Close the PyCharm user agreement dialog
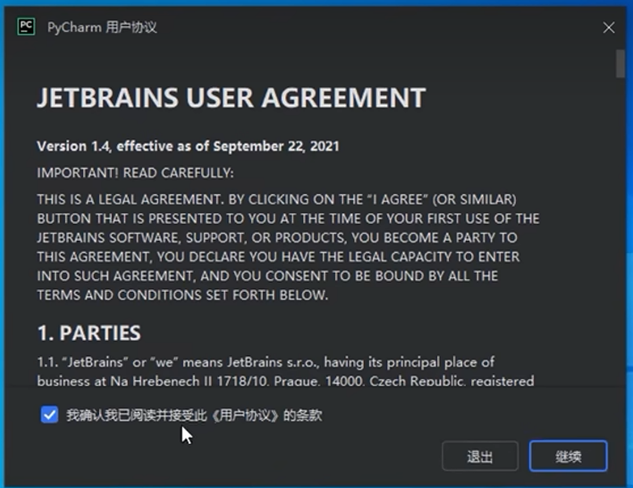 (608, 27)
